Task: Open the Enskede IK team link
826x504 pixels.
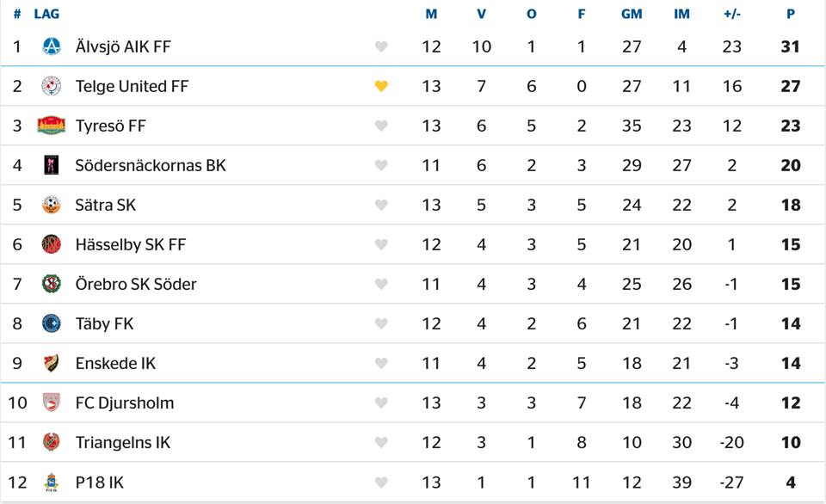Action: [x=115, y=363]
